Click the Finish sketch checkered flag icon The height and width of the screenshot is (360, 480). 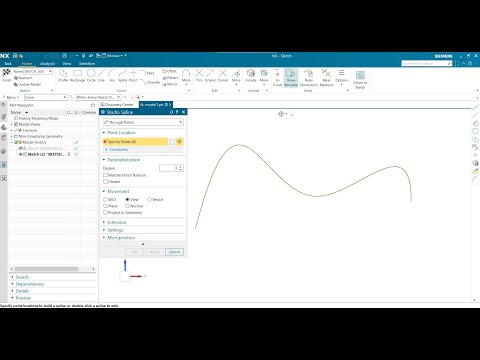tap(6, 73)
